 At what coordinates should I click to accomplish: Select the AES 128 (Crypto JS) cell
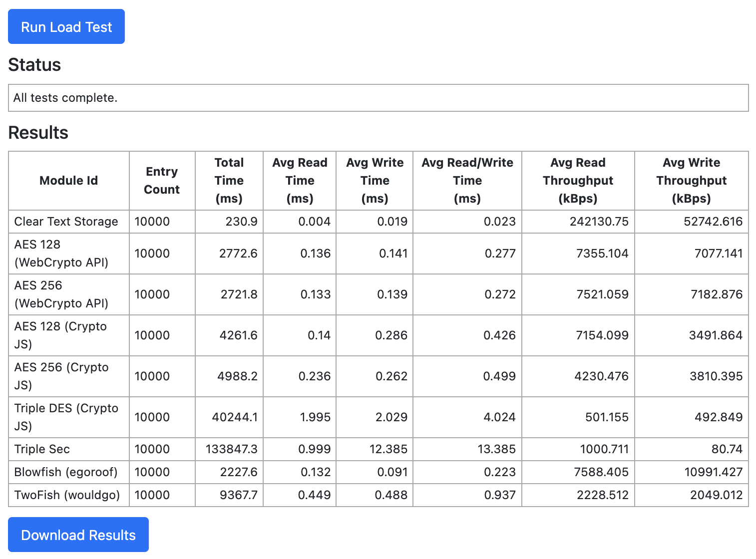(69, 335)
